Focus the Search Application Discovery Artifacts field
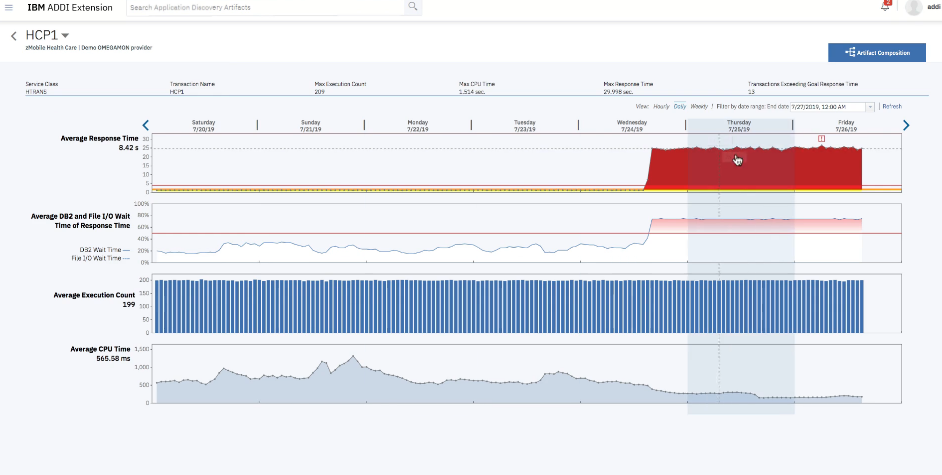Viewport: 942px width, 475px height. pyautogui.click(x=265, y=7)
